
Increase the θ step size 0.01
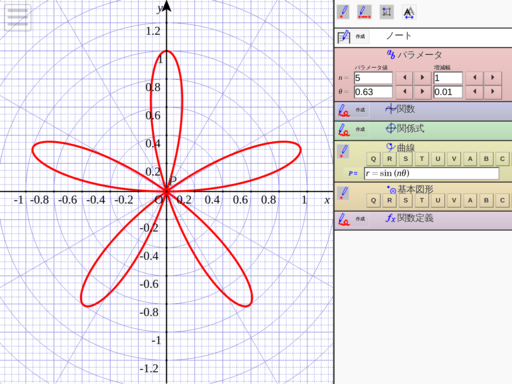tap(493, 92)
